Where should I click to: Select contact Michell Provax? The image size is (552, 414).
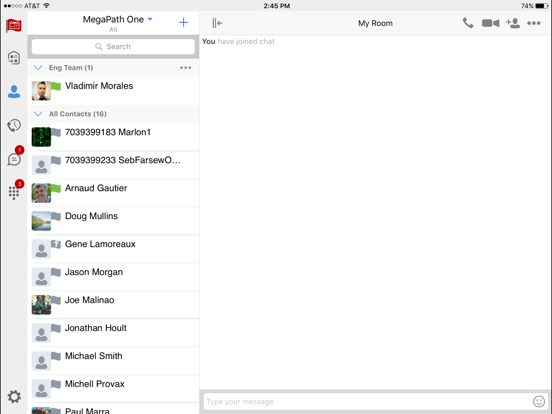point(113,389)
